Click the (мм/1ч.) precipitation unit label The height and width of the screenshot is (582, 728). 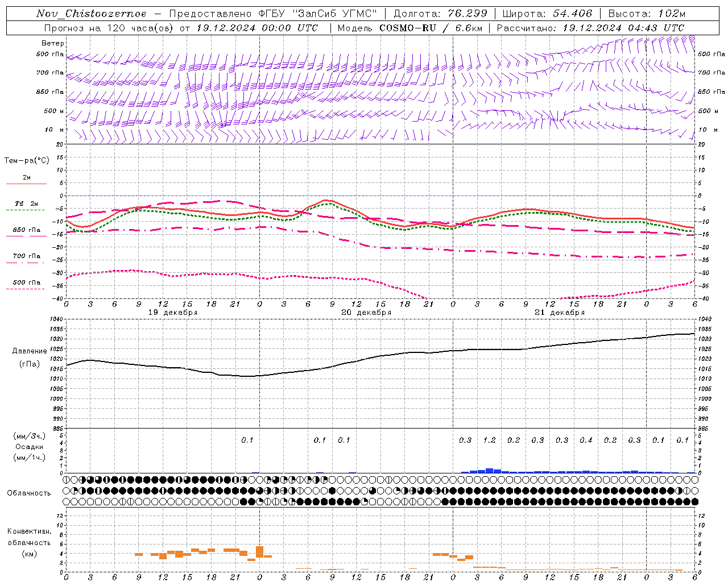coord(30,458)
